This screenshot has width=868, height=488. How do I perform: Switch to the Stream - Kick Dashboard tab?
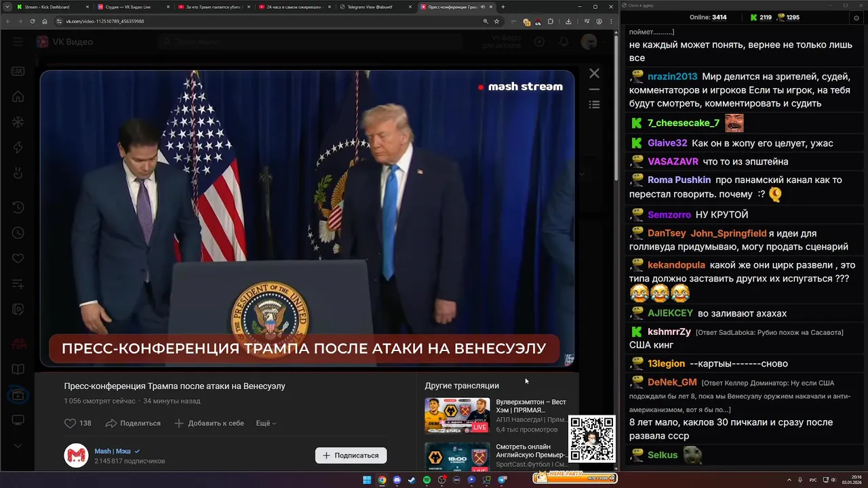(x=52, y=7)
